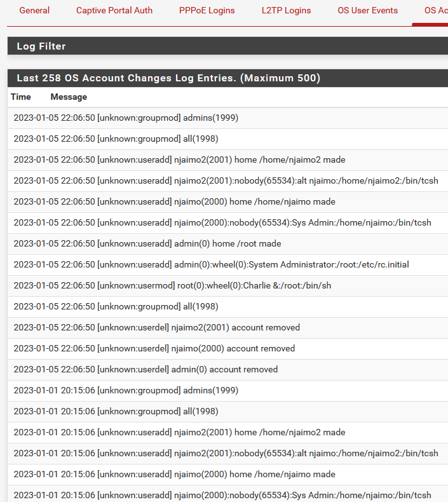Select njaimo2(2001) account removed entry
This screenshot has width=448, height=502.
click(227, 327)
